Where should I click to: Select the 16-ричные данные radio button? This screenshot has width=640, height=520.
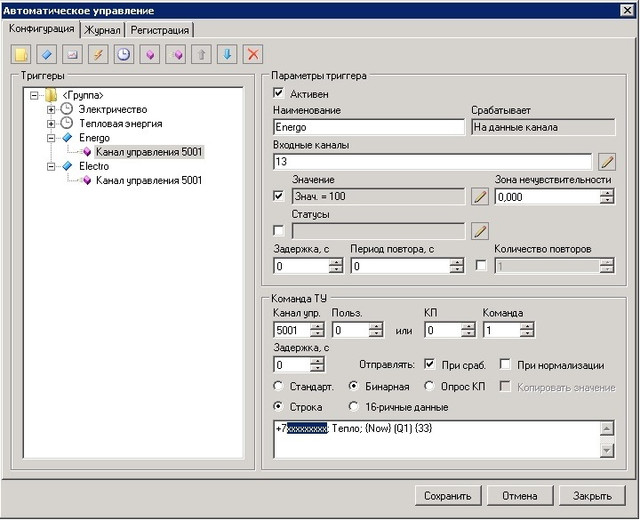[x=354, y=407]
